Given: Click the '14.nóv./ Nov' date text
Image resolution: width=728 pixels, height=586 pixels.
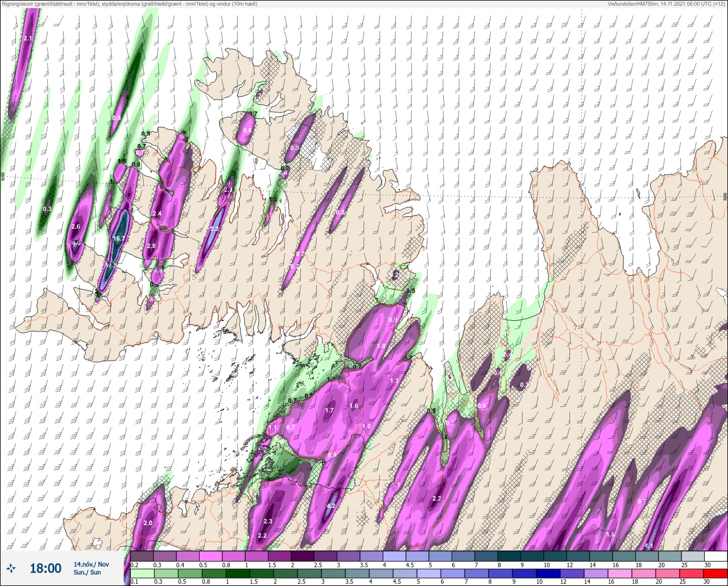Looking at the screenshot, I should pos(91,564).
